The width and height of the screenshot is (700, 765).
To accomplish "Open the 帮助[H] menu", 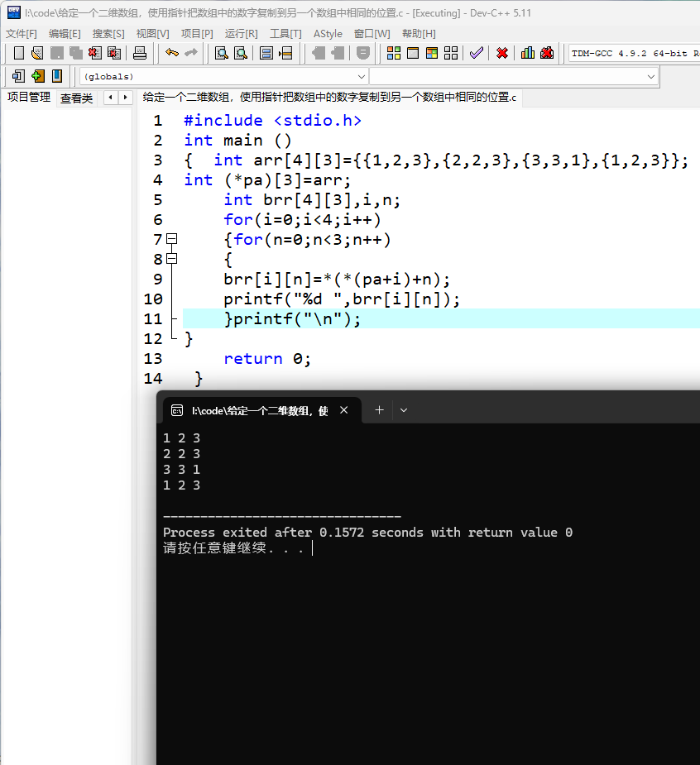I will [x=419, y=34].
